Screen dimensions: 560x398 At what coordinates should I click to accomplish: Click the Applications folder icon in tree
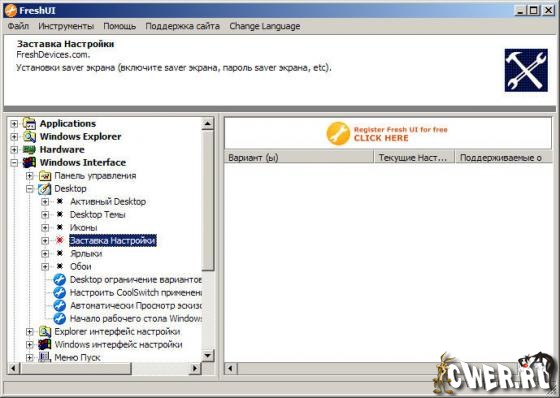(x=29, y=124)
